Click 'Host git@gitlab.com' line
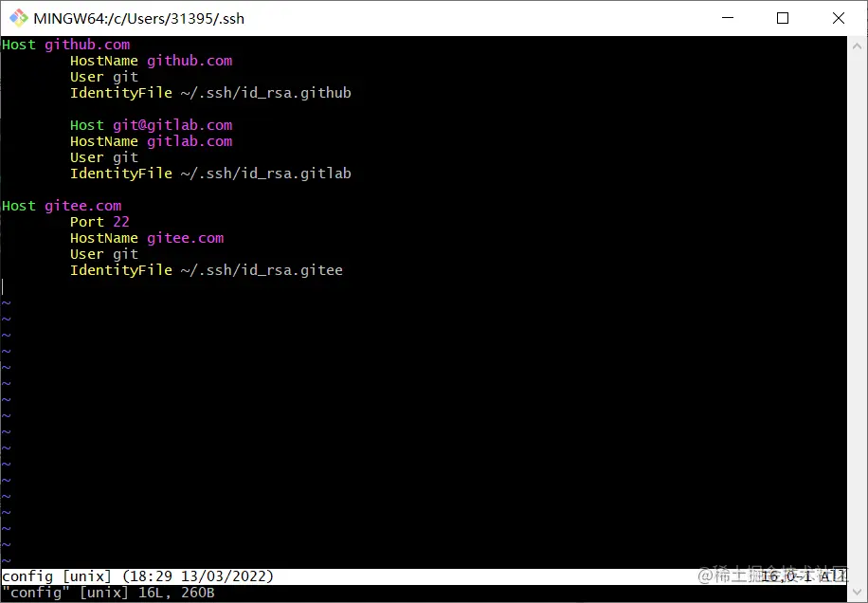This screenshot has width=868, height=603. (x=151, y=125)
